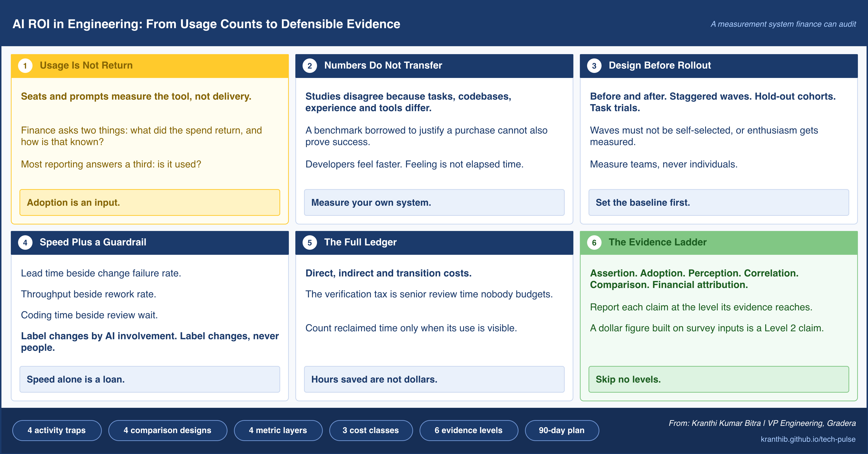868x454 pixels.
Task: Click the number 6 circle badge
Action: pos(594,243)
